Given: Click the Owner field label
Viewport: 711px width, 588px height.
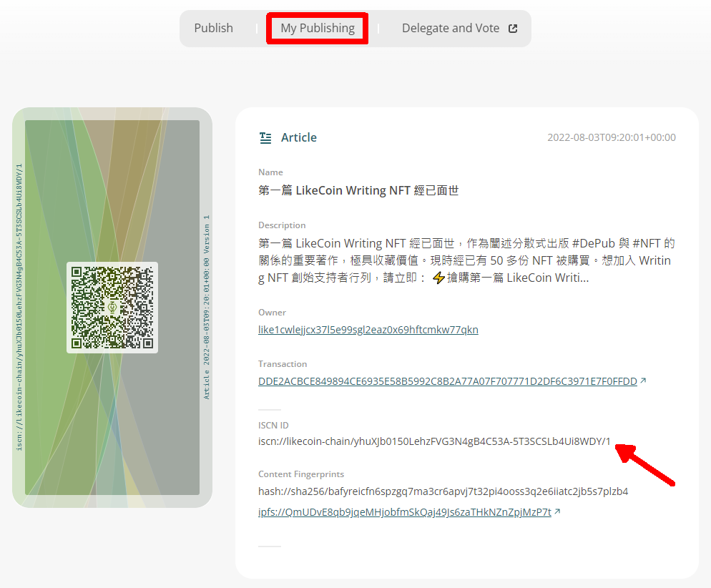Looking at the screenshot, I should pyautogui.click(x=272, y=313).
